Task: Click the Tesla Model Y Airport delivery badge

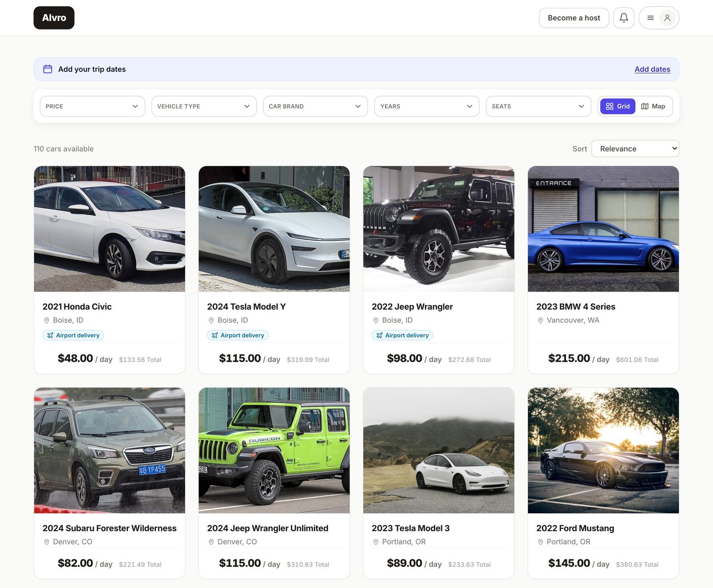Action: (238, 336)
